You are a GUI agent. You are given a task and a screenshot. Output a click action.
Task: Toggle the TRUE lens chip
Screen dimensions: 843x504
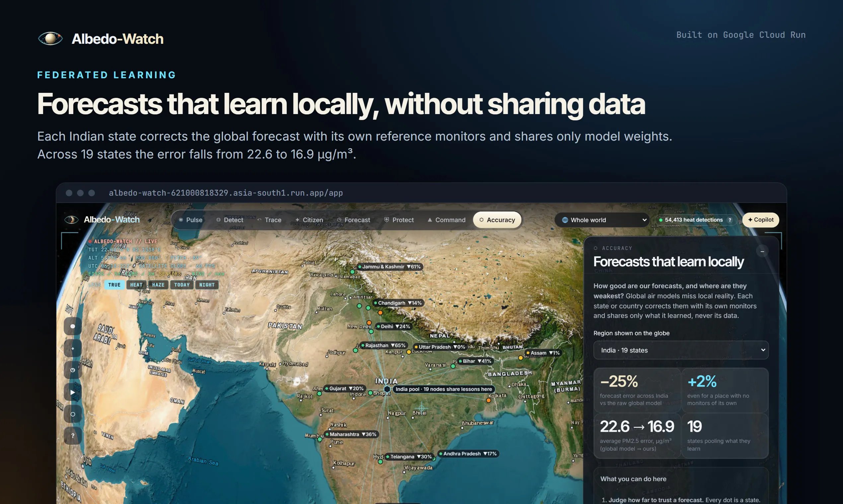[114, 285]
